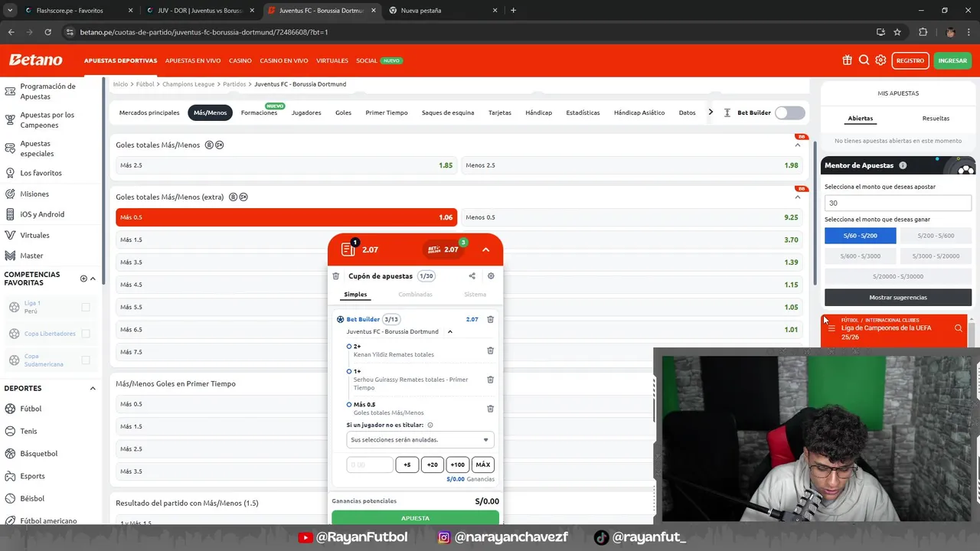Screen dimensions: 980x551
Task: Open Fútbol in the sports sidebar
Action: coord(31,409)
